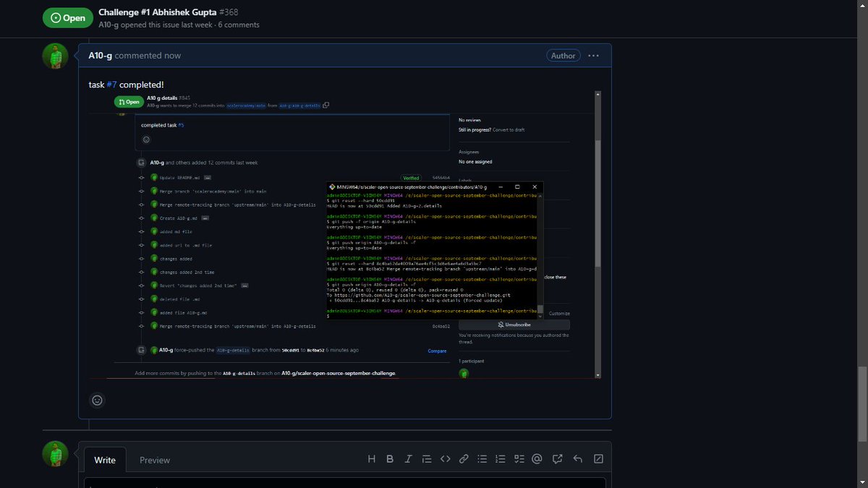Insert a bulleted list
This screenshot has height=488, width=868.
[482, 459]
